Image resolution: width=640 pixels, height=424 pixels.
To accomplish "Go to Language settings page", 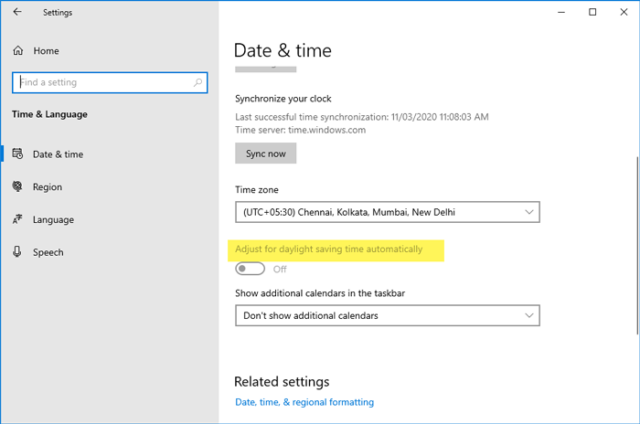I will 54,220.
